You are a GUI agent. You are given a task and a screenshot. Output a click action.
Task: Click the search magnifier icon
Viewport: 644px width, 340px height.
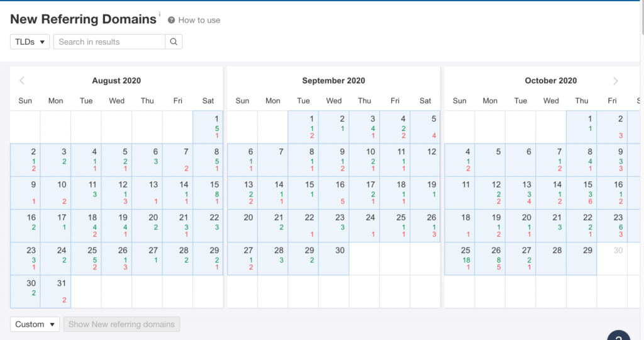tap(174, 42)
